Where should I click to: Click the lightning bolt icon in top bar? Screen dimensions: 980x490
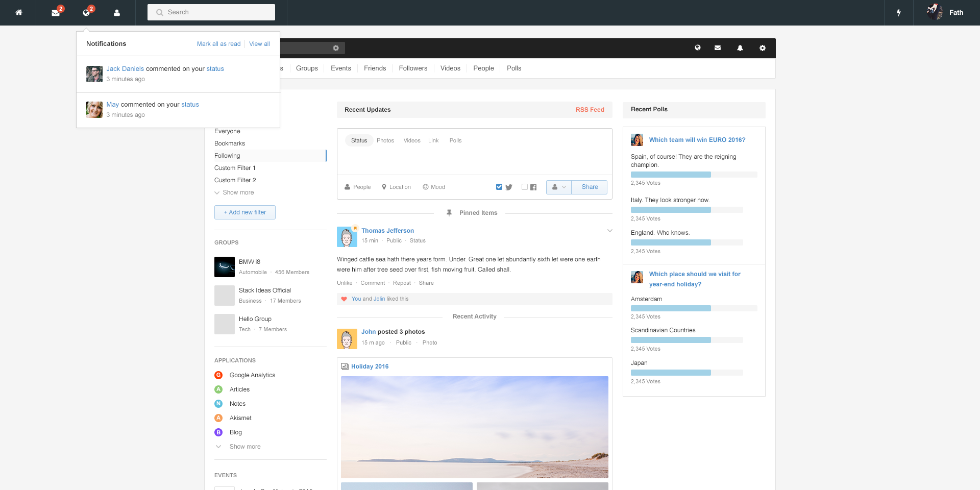(899, 13)
